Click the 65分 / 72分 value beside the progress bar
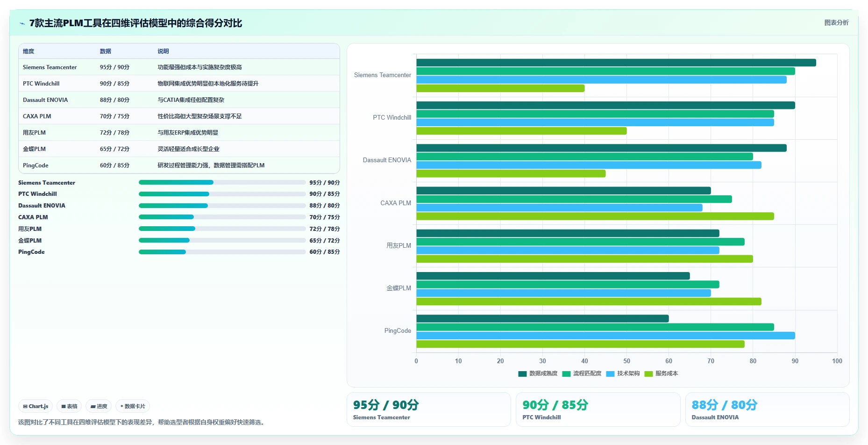Image resolution: width=868 pixels, height=445 pixels. pos(325,240)
